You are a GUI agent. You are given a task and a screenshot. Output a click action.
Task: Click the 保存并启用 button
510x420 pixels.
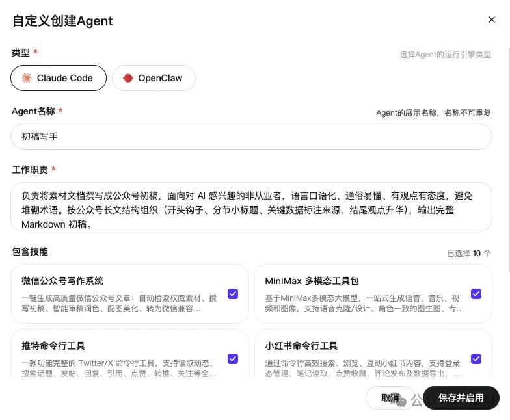[x=461, y=398]
